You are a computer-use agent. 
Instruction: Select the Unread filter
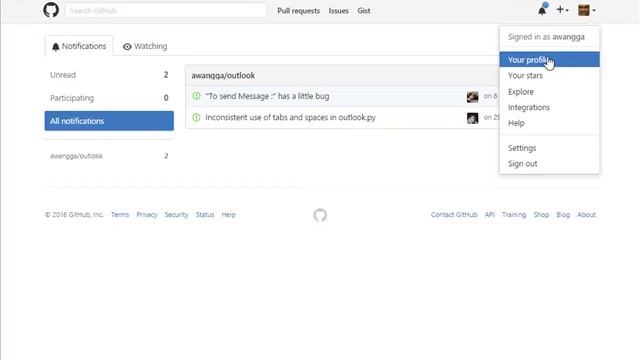109,75
